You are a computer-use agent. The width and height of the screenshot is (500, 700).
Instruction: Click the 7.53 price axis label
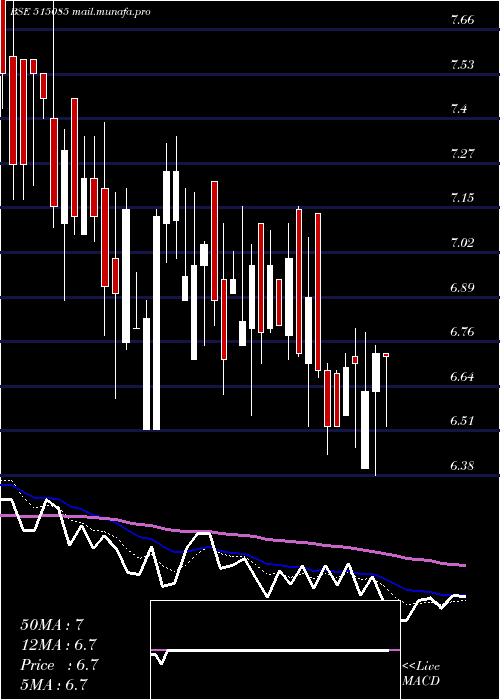click(x=463, y=65)
